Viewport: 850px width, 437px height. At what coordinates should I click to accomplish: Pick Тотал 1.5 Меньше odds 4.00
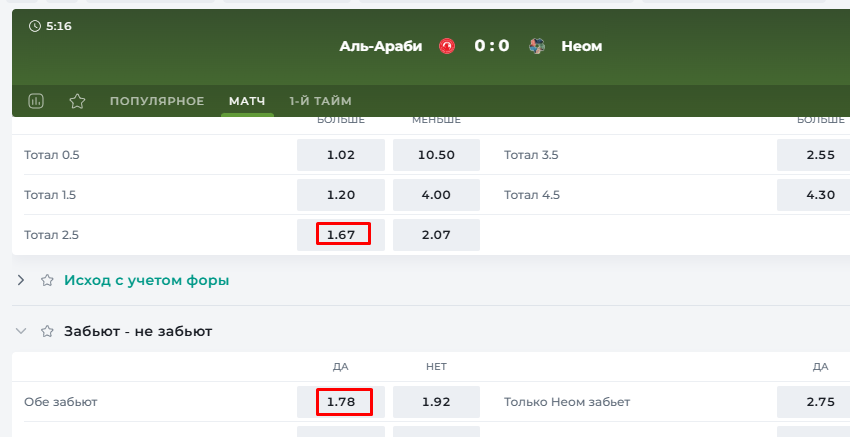tap(436, 195)
